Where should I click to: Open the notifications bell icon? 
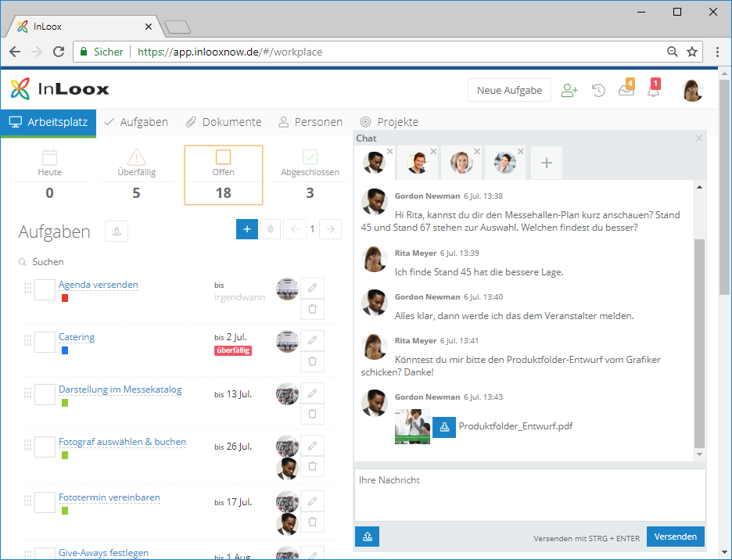click(x=654, y=88)
